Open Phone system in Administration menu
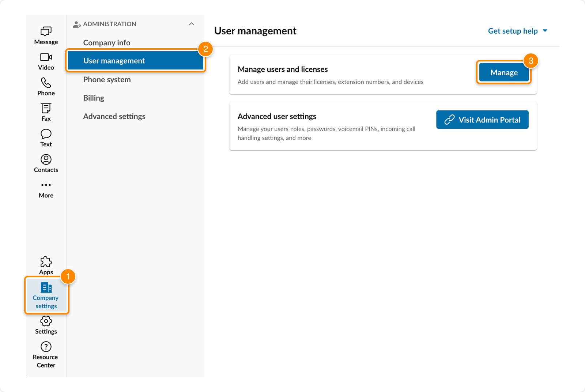The height and width of the screenshot is (392, 585). click(107, 80)
